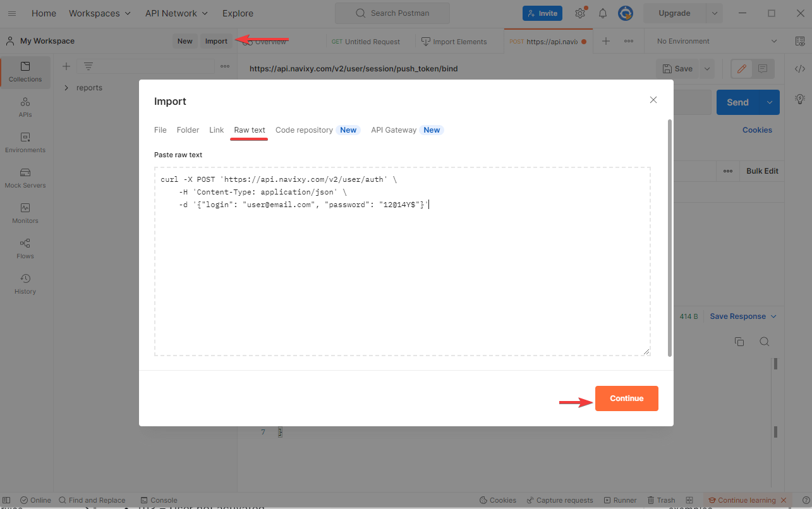
Task: Open Explore in the top menu
Action: [238, 13]
